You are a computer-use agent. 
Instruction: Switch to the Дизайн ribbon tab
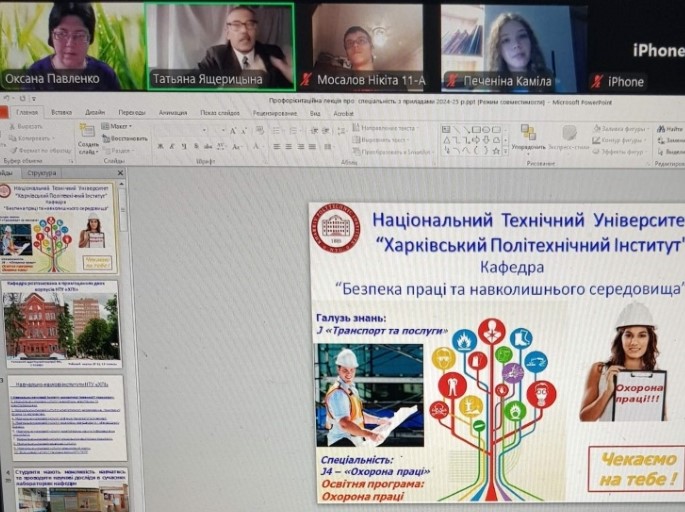(x=95, y=113)
